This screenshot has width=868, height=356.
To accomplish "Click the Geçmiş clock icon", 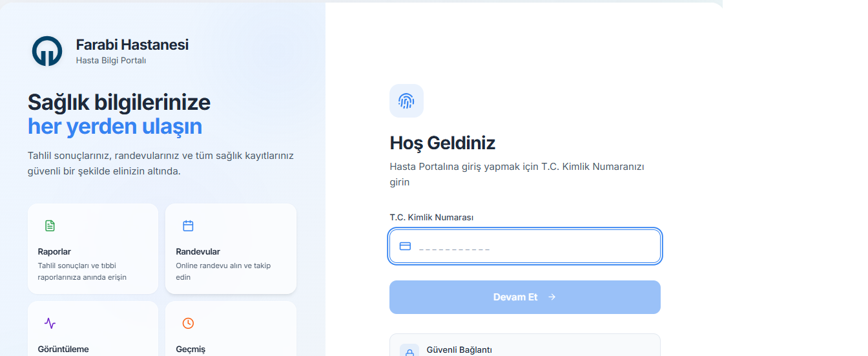I will click(188, 323).
